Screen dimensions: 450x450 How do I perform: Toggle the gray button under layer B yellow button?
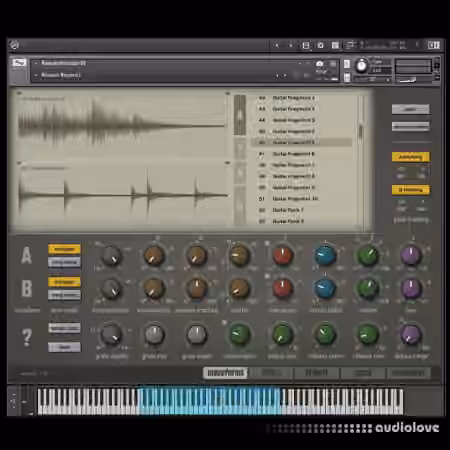pos(64,295)
